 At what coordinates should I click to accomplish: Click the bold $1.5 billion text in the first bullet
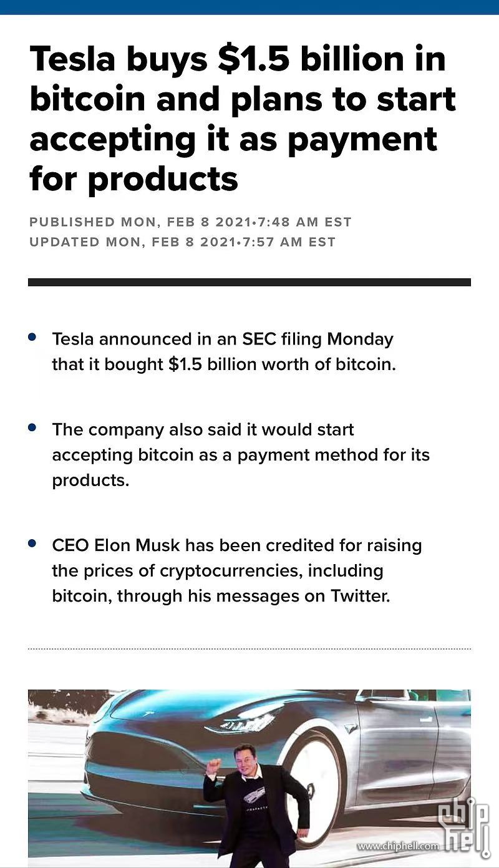[x=185, y=364]
